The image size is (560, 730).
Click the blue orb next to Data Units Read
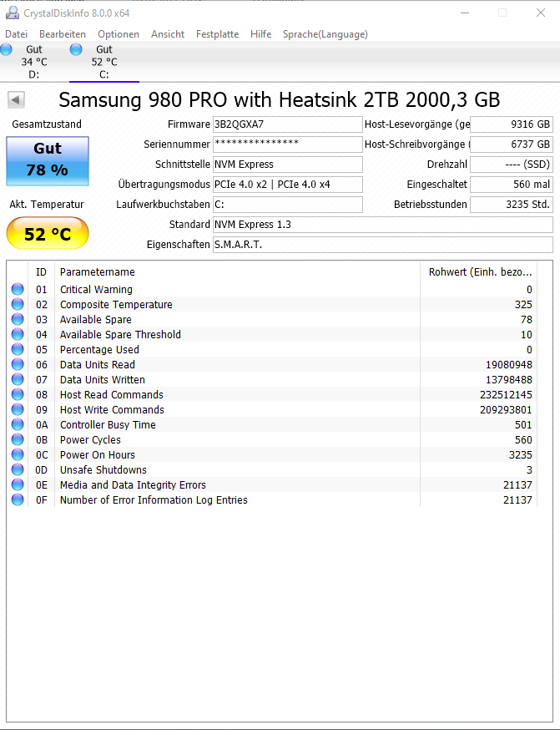[18, 364]
